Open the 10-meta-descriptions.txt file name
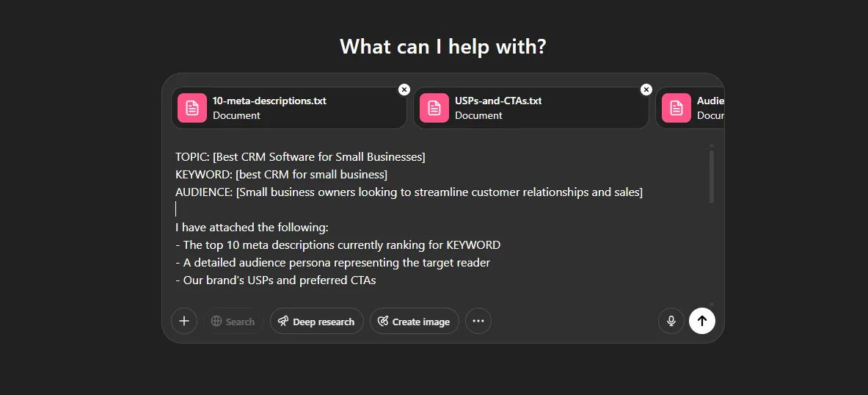868x395 pixels. point(269,101)
